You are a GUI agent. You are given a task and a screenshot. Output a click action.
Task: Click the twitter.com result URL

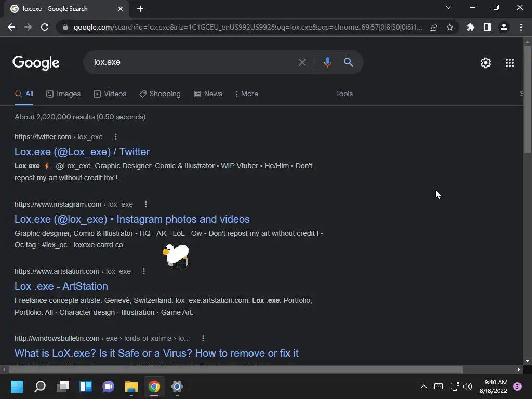[x=58, y=137]
